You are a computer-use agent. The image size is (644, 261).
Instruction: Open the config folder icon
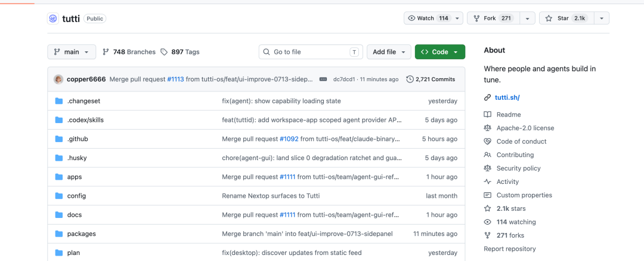[x=58, y=195]
